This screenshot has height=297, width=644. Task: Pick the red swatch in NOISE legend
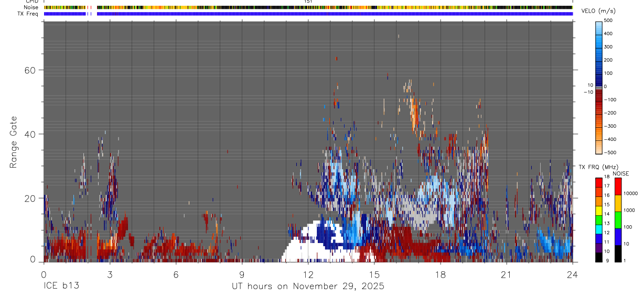click(x=617, y=186)
